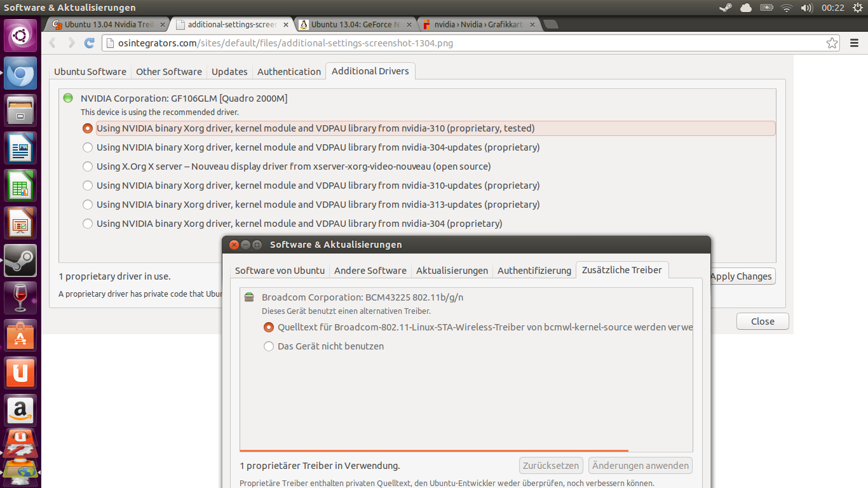Launch Chromium from the launcher

click(x=20, y=74)
